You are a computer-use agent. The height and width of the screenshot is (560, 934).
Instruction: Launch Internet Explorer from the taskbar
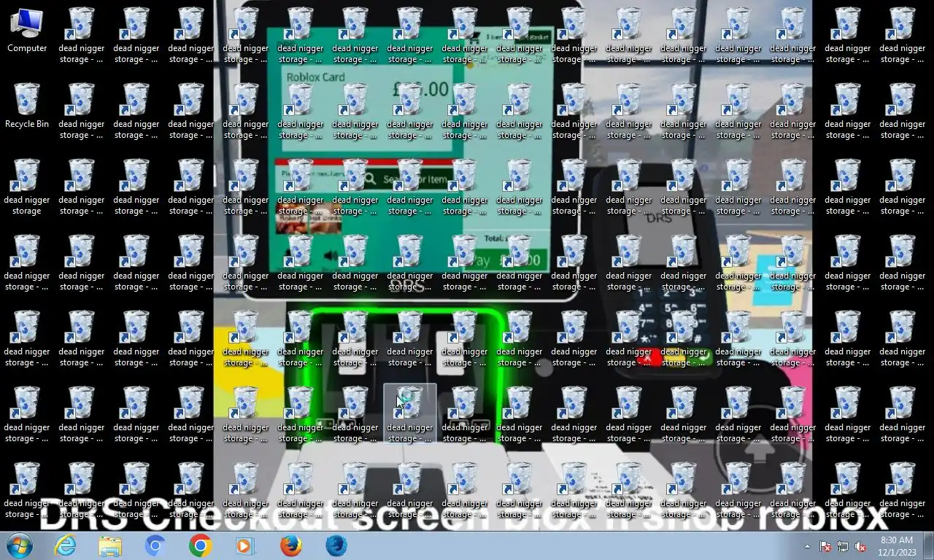coord(65,545)
